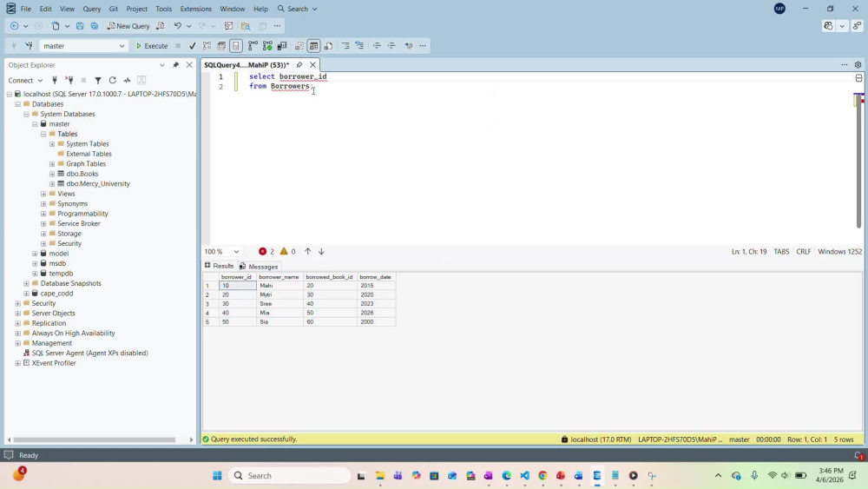868x489 pixels.
Task: Click the borrow_date column header
Action: point(376,277)
